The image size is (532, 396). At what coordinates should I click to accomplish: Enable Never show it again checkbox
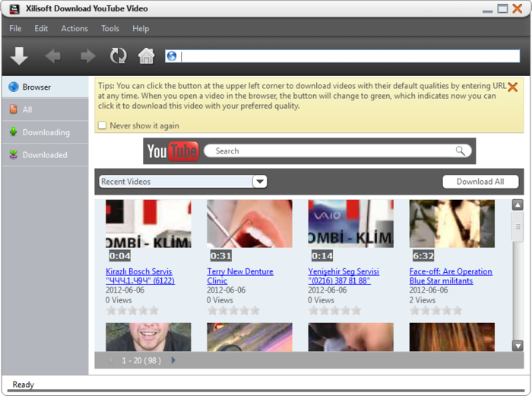coord(102,125)
